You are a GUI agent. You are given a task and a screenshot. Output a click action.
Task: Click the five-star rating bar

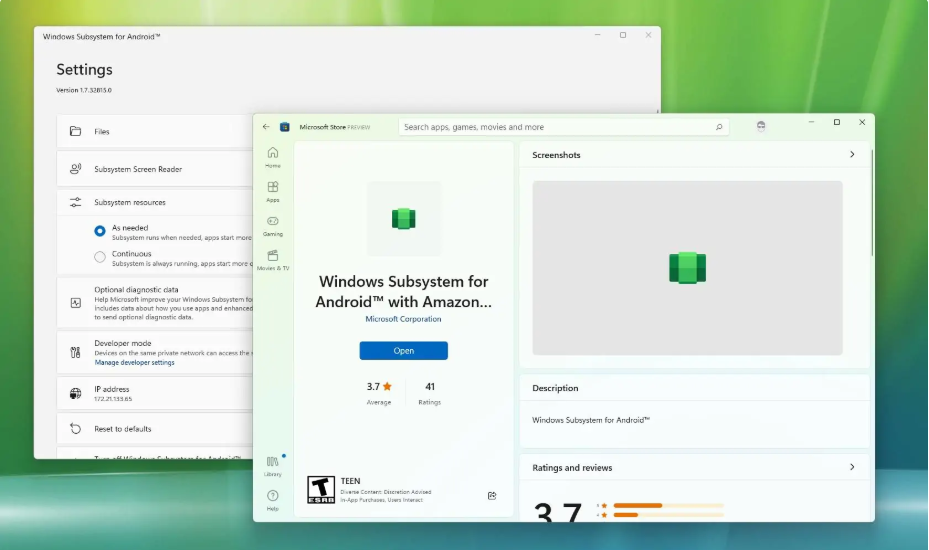[x=668, y=506]
